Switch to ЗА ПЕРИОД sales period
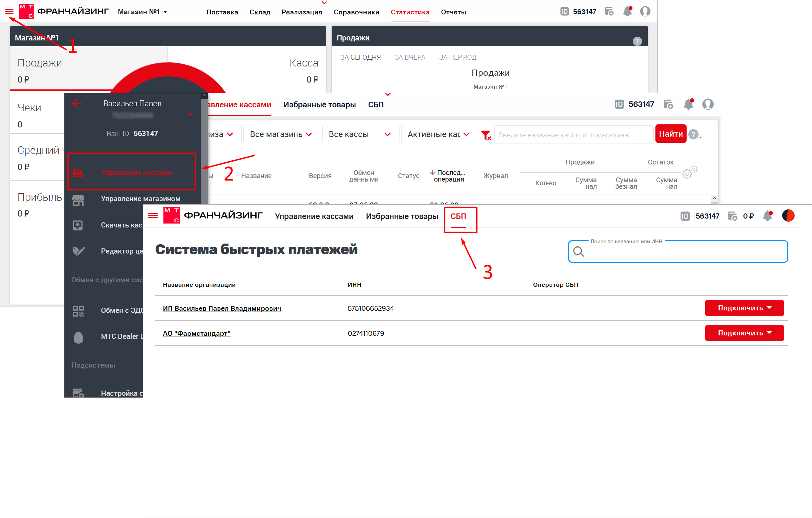This screenshot has width=812, height=518. pos(457,57)
